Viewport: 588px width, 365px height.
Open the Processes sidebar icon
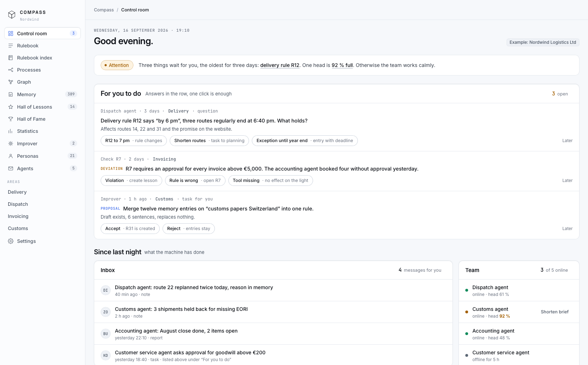pos(11,70)
